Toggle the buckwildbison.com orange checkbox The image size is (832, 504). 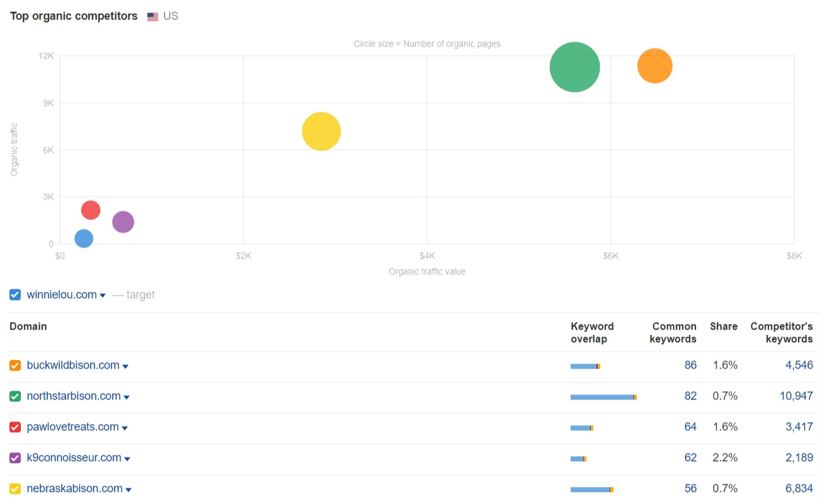tap(15, 366)
